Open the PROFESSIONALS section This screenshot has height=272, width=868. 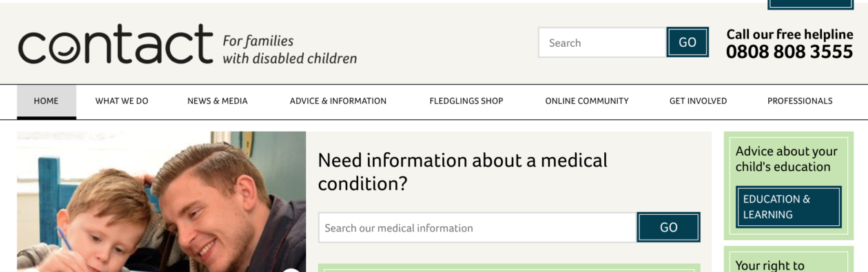point(800,101)
